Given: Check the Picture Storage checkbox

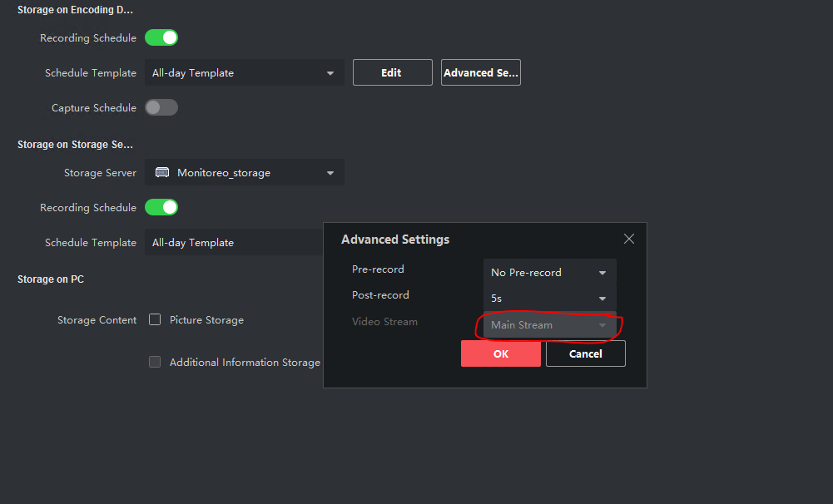Looking at the screenshot, I should tap(155, 319).
